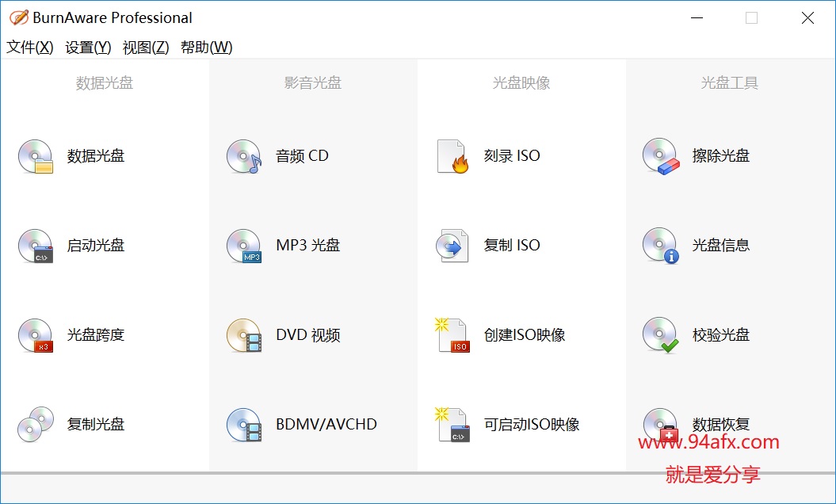
Task: Click the 校验光盘 checkmark disc icon
Action: tap(661, 335)
